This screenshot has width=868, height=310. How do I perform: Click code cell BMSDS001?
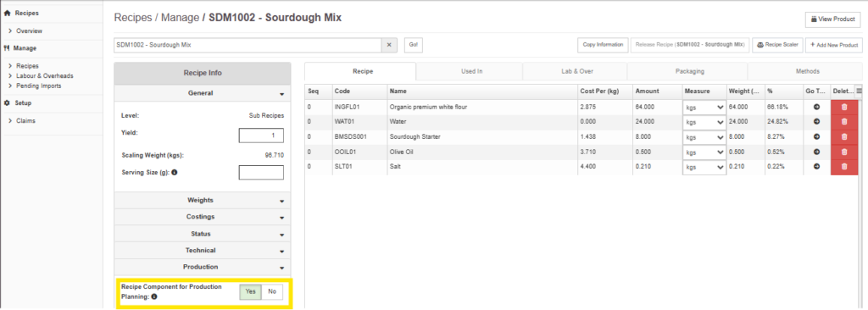pyautogui.click(x=359, y=136)
